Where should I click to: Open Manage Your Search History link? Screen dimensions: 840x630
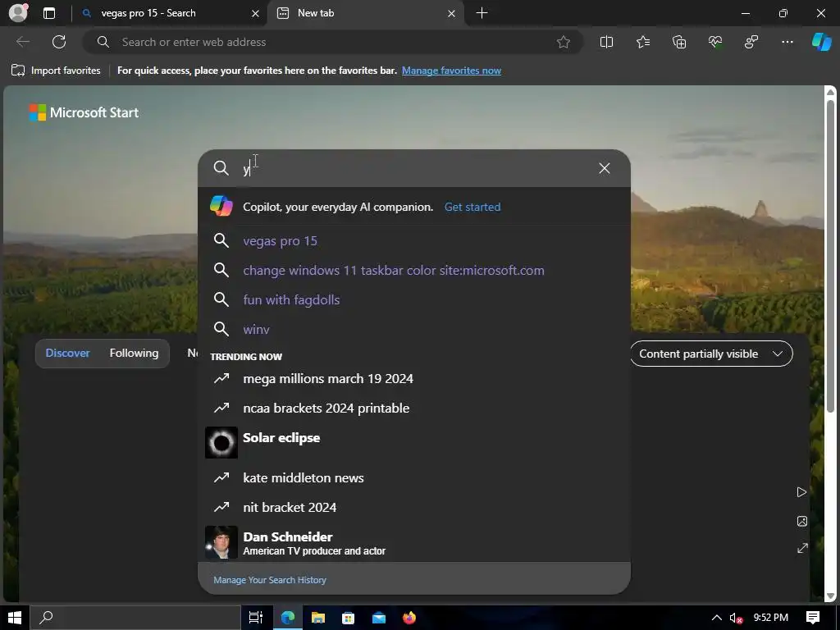pyautogui.click(x=269, y=580)
